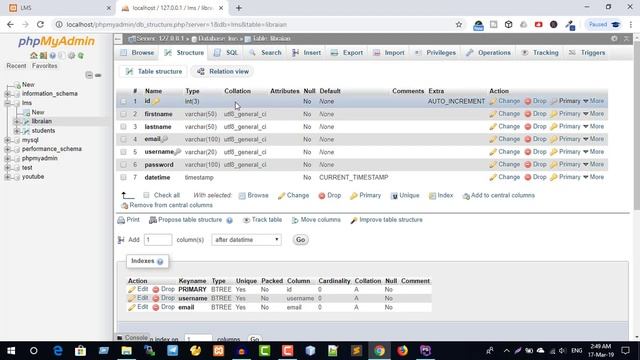Switch to the SQL tab
This screenshot has width=640, height=360.
pyautogui.click(x=226, y=53)
